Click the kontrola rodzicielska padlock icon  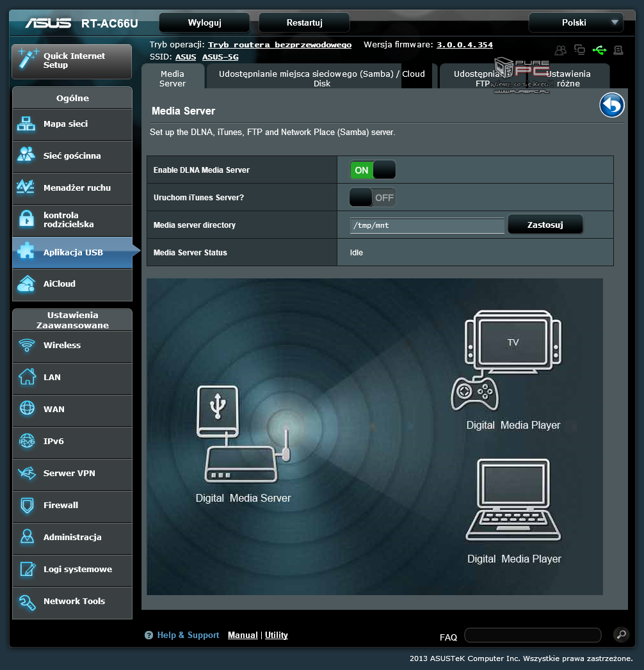[x=26, y=219]
